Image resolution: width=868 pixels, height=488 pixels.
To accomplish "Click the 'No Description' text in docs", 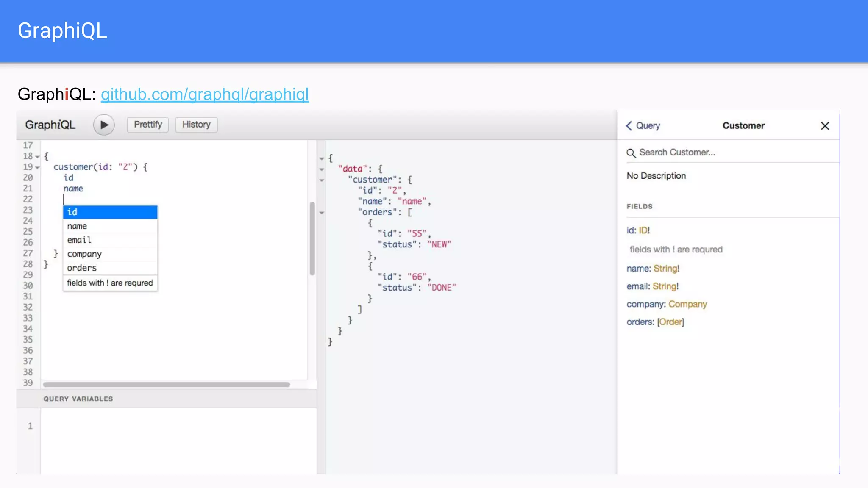I will click(x=656, y=176).
